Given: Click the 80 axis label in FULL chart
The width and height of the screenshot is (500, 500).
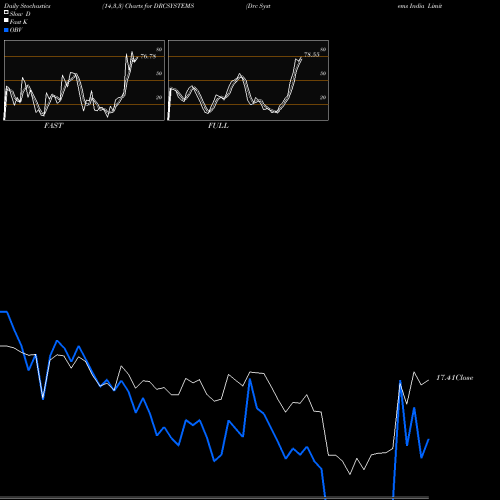Looking at the screenshot, I should [x=323, y=49].
